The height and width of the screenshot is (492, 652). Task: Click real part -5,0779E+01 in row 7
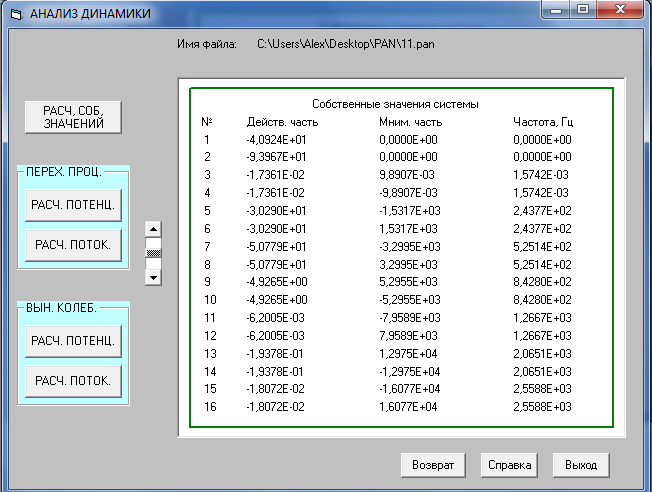click(x=276, y=247)
